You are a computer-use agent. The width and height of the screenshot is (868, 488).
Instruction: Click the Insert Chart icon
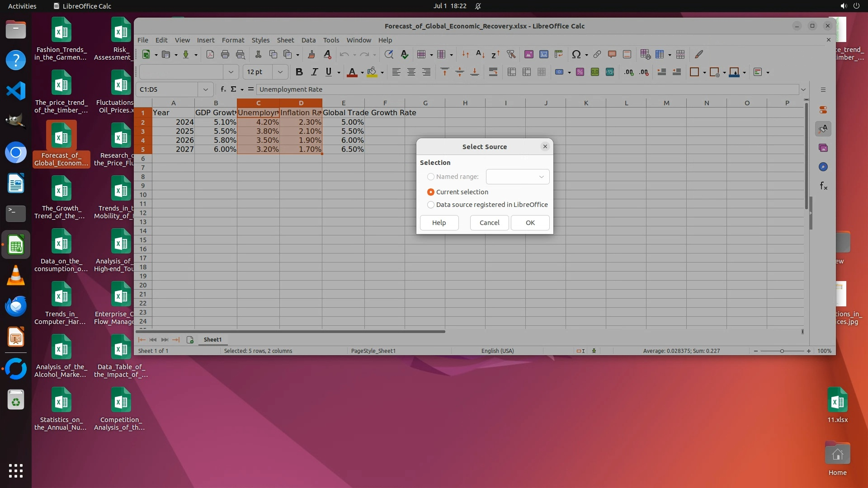coord(544,54)
